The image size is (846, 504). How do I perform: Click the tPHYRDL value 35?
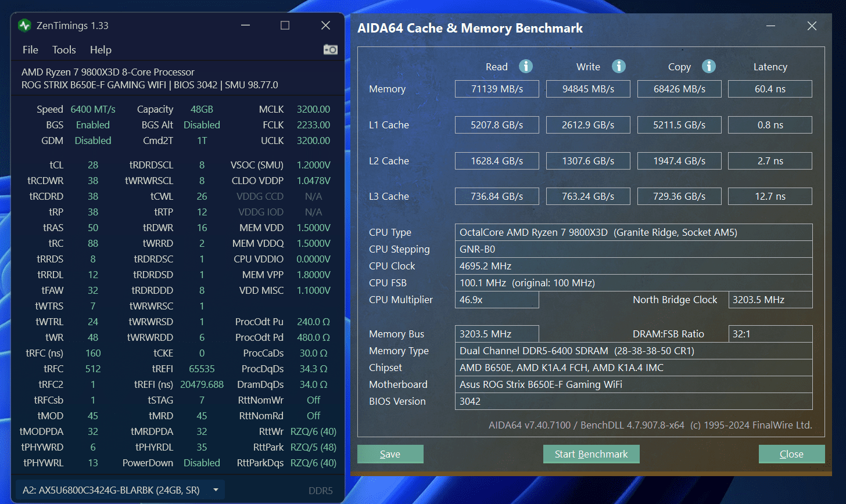click(x=202, y=447)
